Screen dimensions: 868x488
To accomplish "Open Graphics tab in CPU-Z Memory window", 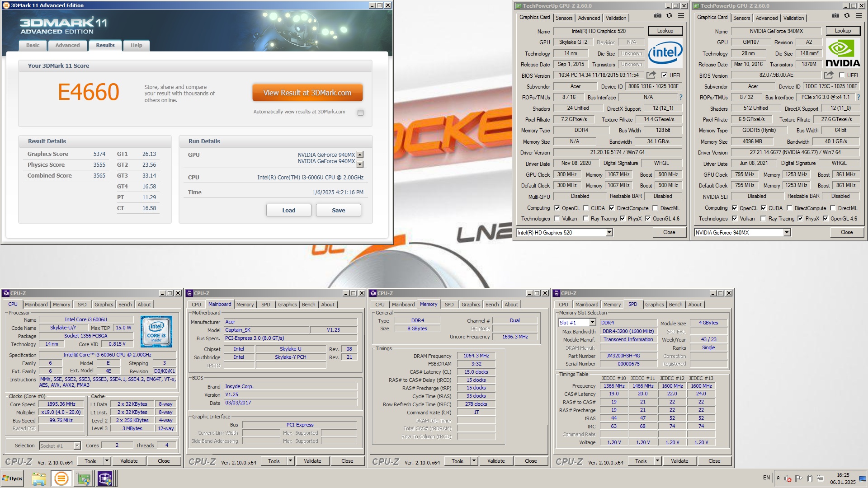I will [471, 305].
